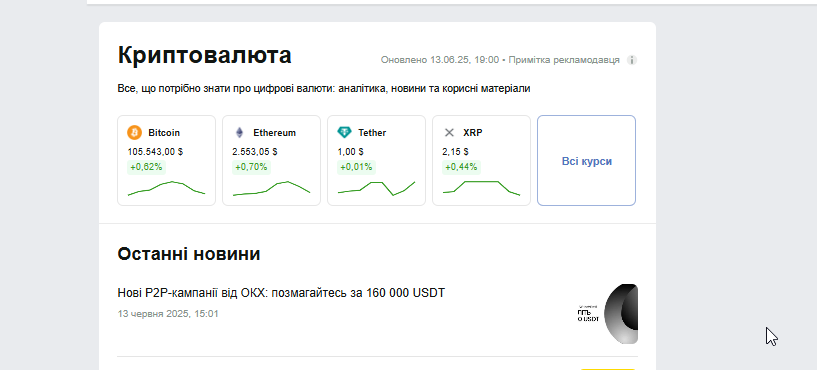Click the Примітка рекламодавця label

click(x=564, y=60)
